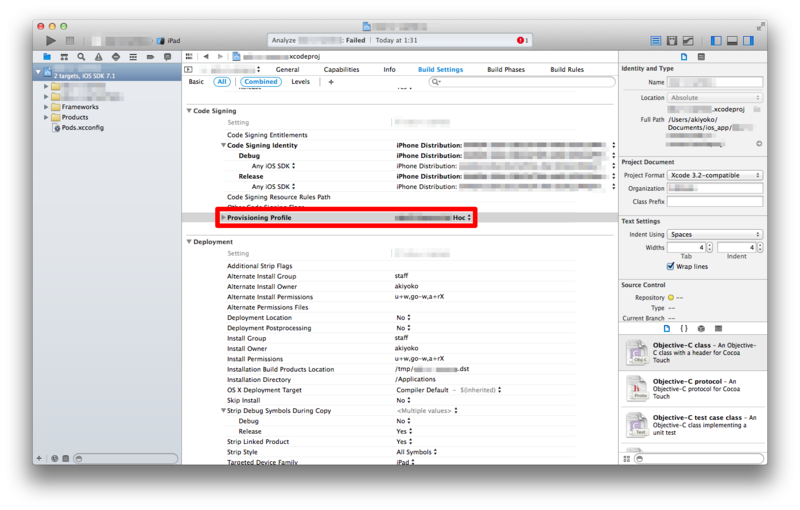Open the Location Absolute dropdown
This screenshot has width=800, height=510.
click(715, 97)
